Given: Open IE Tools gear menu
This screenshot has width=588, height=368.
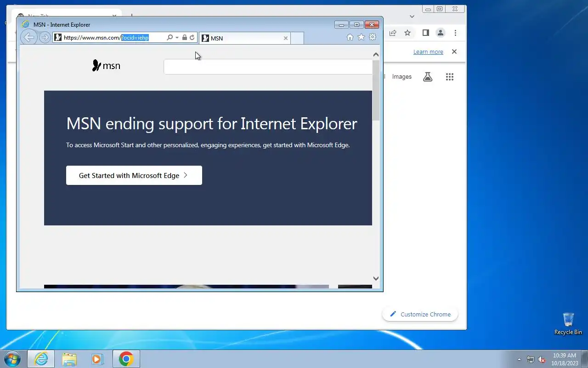Looking at the screenshot, I should [x=373, y=37].
